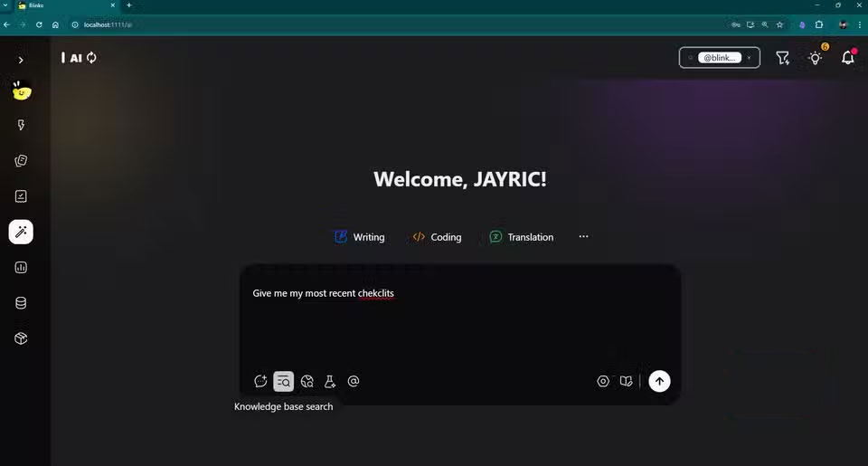Select the Blinko browser tab
Image resolution: width=868 pixels, height=466 pixels.
(x=66, y=5)
